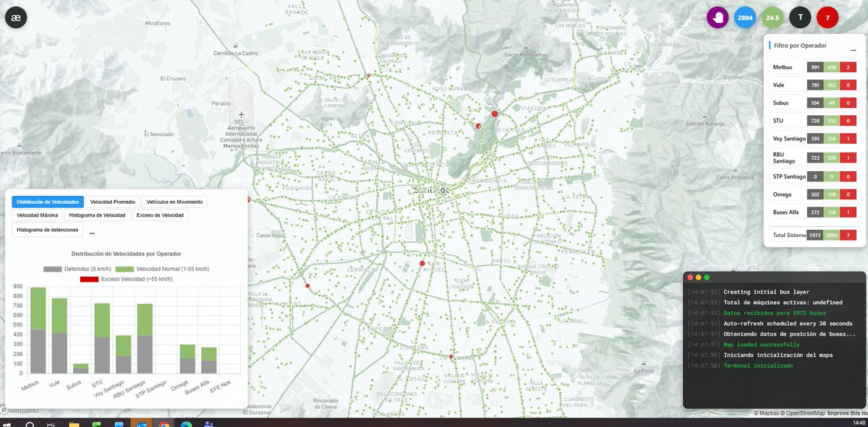Click STU gray total count 728

pos(814,121)
